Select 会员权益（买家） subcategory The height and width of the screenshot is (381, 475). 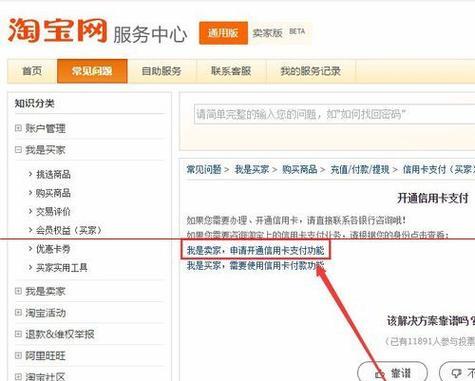tap(69, 230)
